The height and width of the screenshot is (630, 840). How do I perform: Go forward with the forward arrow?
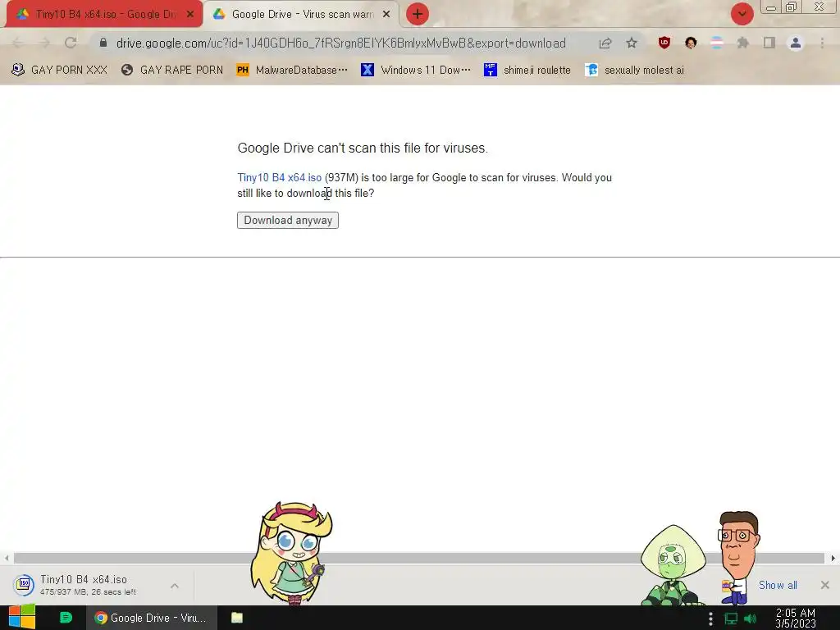click(x=44, y=43)
